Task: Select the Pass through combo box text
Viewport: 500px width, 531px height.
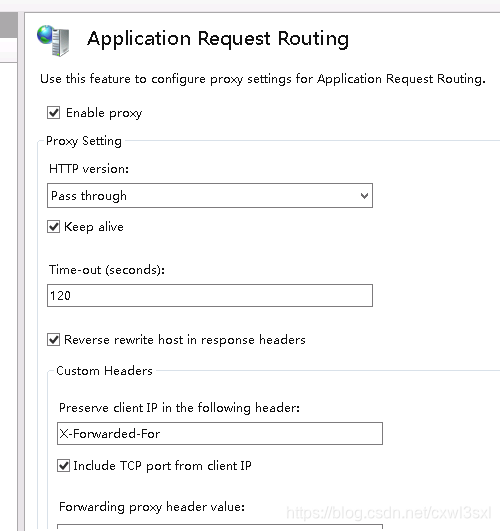Action: pos(89,196)
